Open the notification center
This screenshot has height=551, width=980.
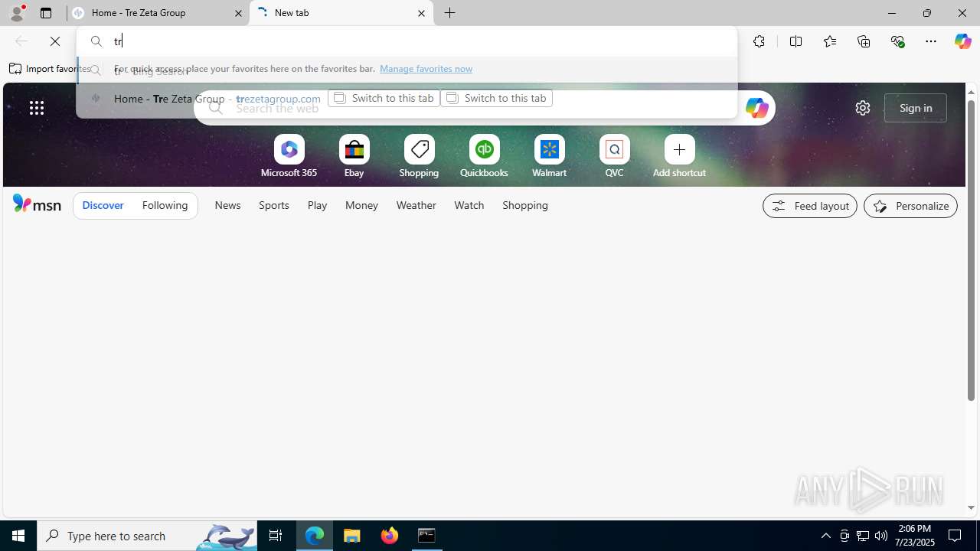955,536
